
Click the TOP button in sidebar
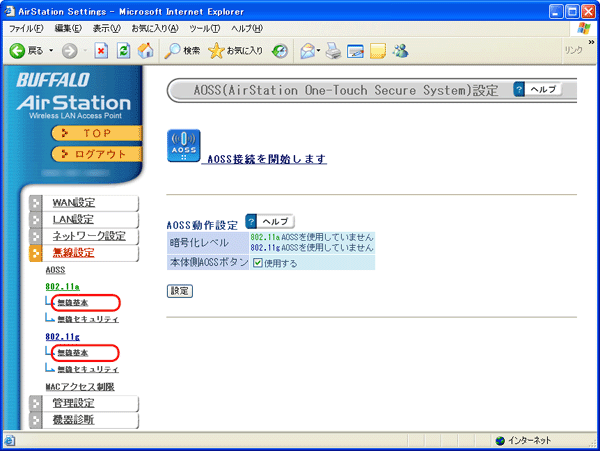[x=96, y=133]
